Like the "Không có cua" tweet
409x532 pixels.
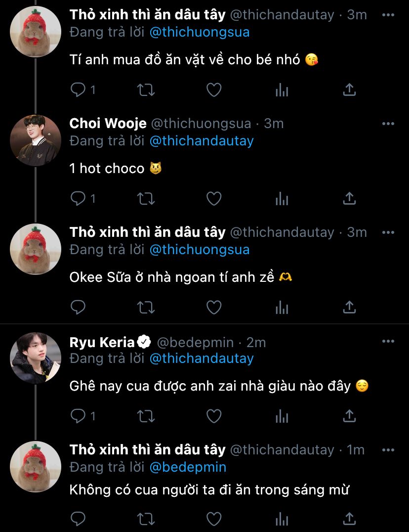pos(213,519)
